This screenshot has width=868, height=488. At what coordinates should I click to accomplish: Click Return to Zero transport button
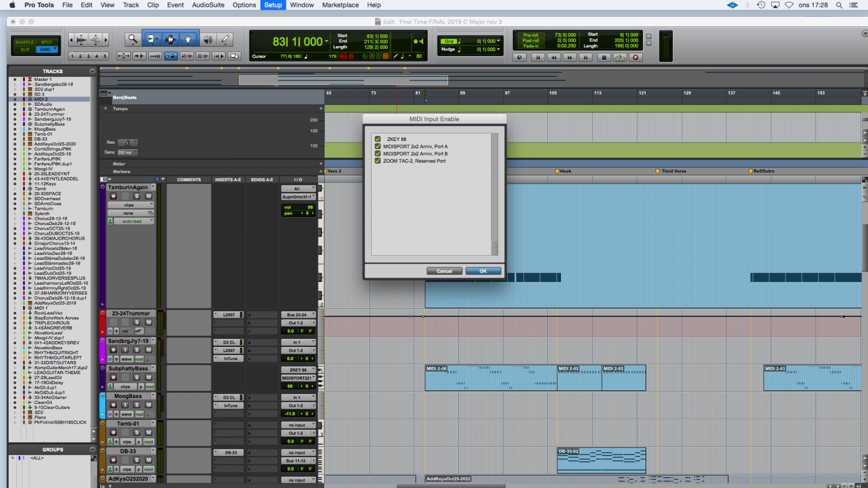(x=538, y=57)
